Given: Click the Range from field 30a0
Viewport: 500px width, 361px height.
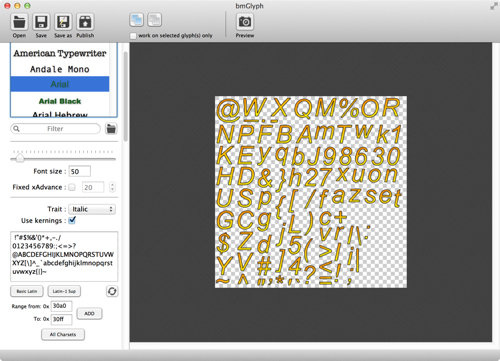Looking at the screenshot, I should (x=61, y=306).
